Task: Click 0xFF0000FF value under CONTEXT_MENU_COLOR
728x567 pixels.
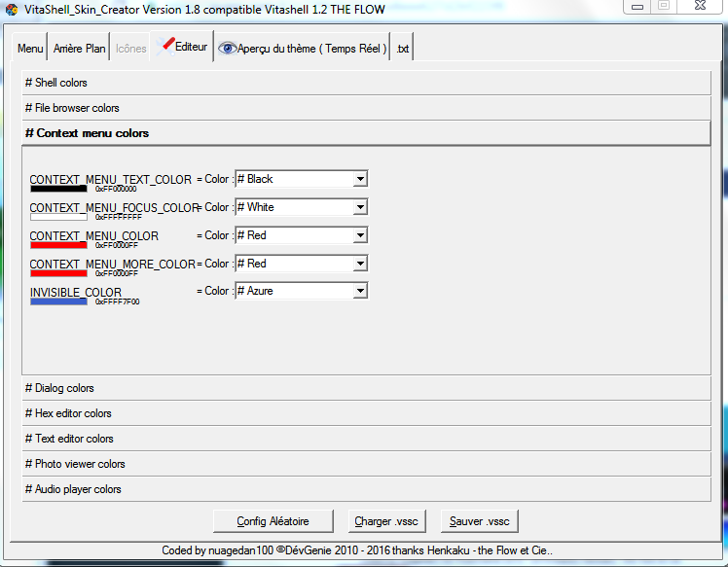Action: tap(117, 245)
